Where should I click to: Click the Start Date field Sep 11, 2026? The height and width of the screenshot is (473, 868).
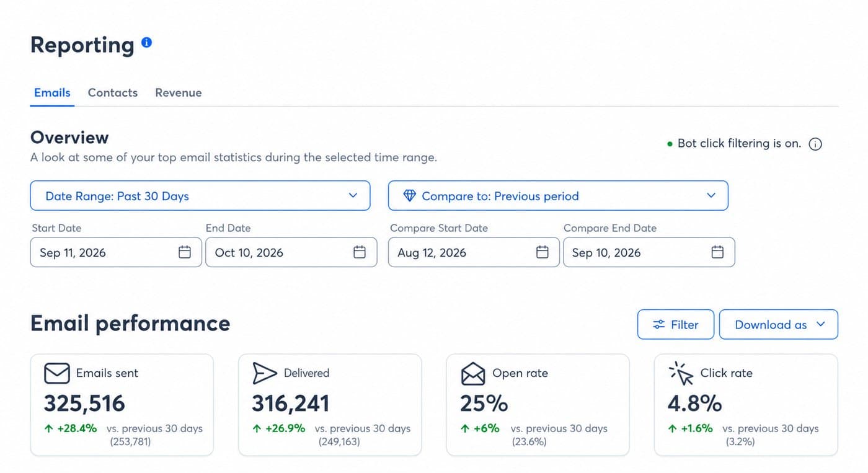116,252
